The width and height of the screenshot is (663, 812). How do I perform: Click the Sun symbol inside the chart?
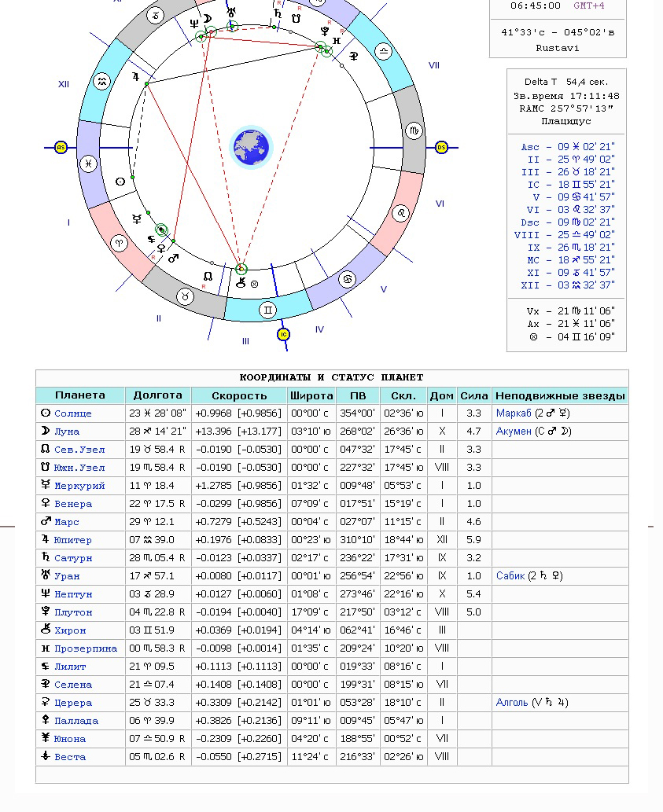point(120,182)
